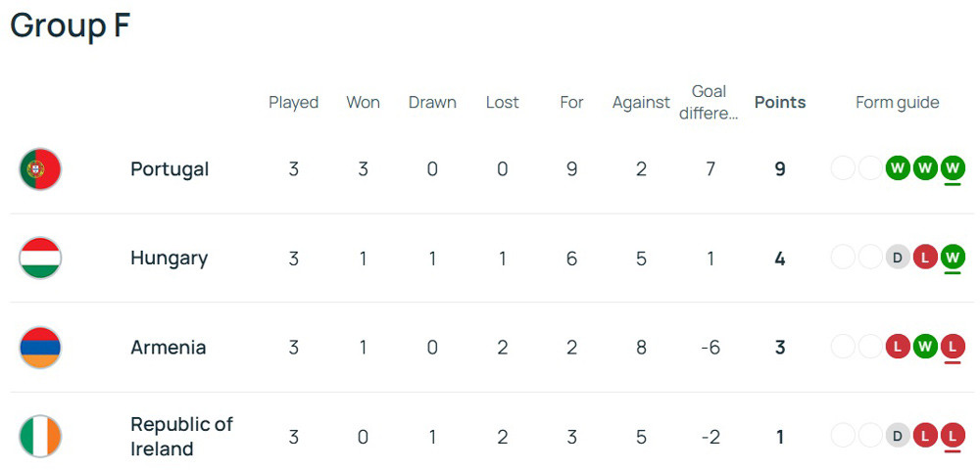Image resolution: width=980 pixels, height=472 pixels.
Task: Click Portugal's latest underlined win badge
Action: (x=952, y=168)
